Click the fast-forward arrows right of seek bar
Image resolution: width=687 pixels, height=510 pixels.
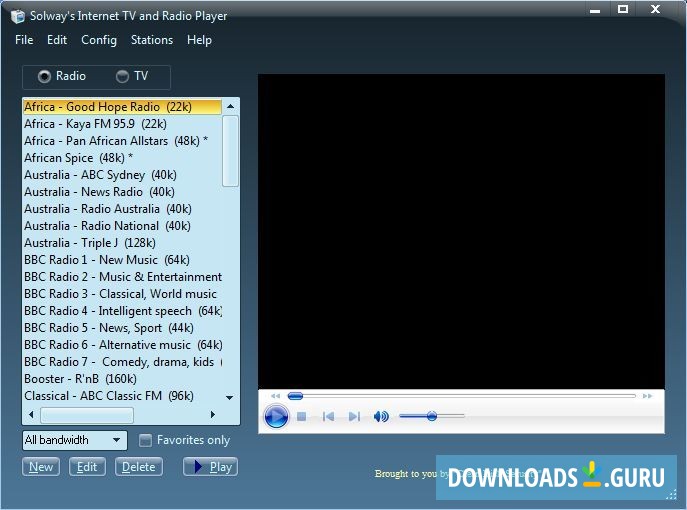point(648,396)
